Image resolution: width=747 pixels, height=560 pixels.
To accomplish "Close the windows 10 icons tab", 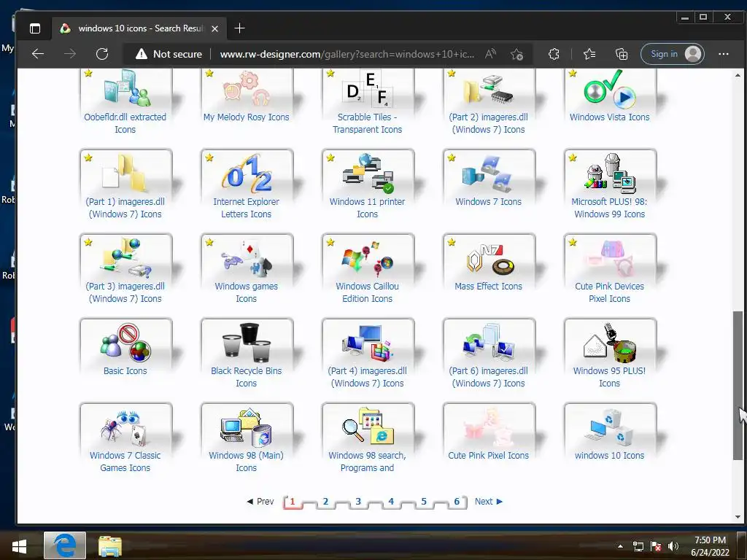I will pyautogui.click(x=215, y=28).
